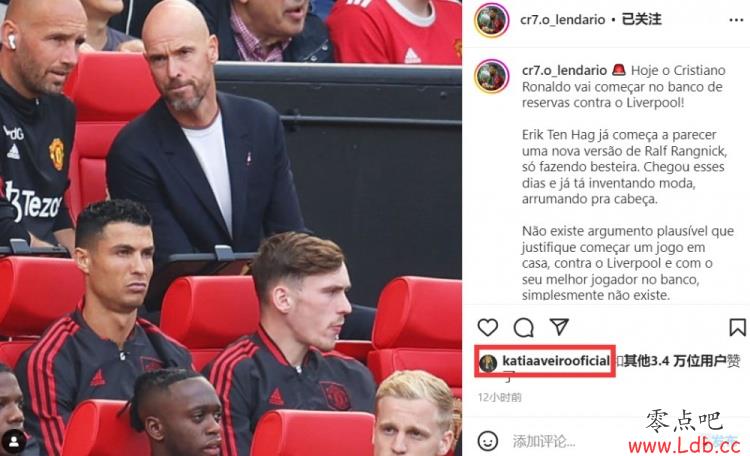Open comments with the speech bubble icon
This screenshot has width=750, height=456.
pyautogui.click(x=523, y=328)
